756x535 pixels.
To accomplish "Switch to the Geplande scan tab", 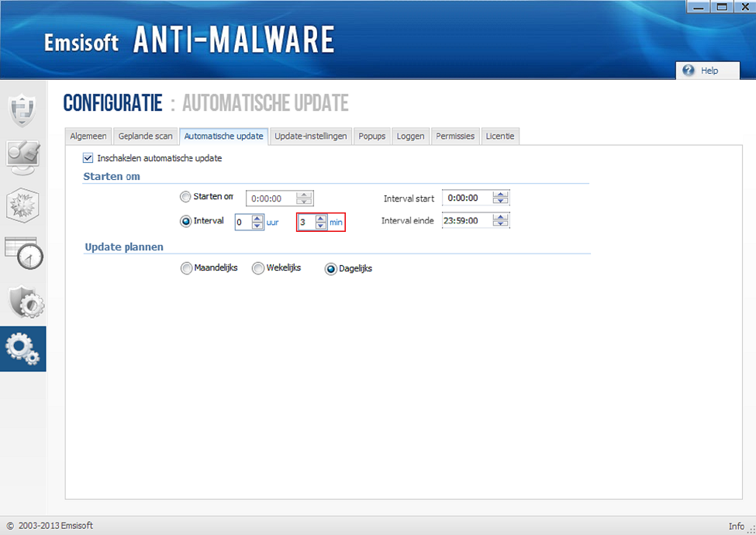I will click(145, 136).
